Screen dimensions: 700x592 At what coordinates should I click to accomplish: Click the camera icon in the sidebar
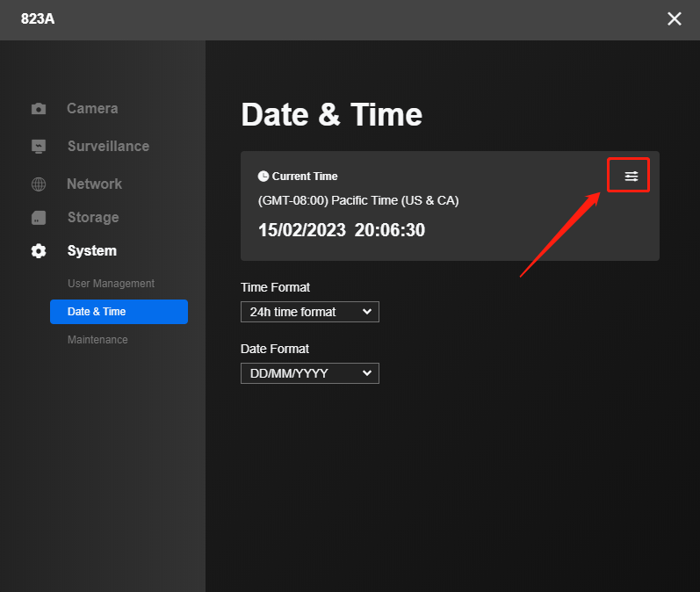[39, 109]
